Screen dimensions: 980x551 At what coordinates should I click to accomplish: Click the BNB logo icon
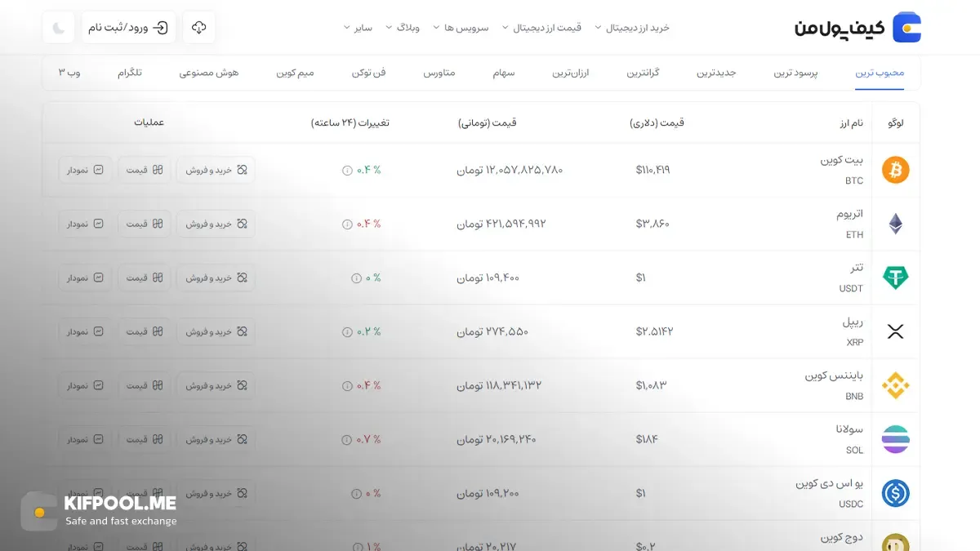click(x=895, y=385)
